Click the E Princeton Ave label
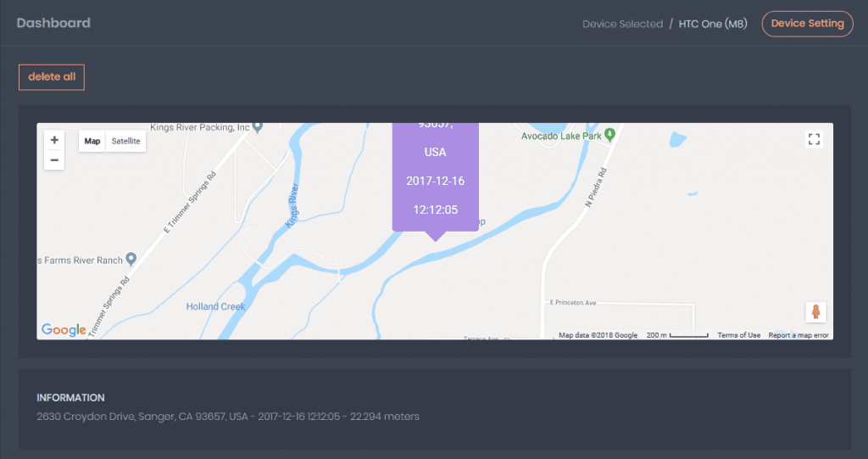Image resolution: width=868 pixels, height=459 pixels. 573,303
